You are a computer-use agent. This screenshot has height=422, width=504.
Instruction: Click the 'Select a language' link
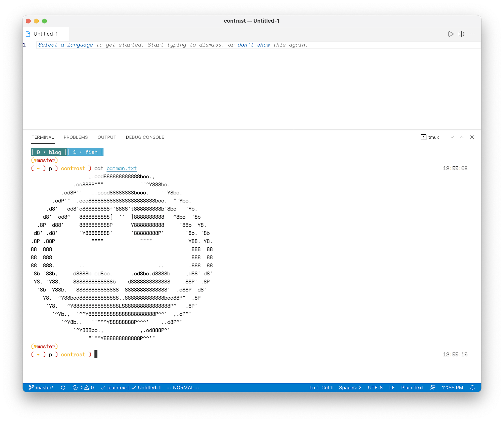click(x=65, y=45)
